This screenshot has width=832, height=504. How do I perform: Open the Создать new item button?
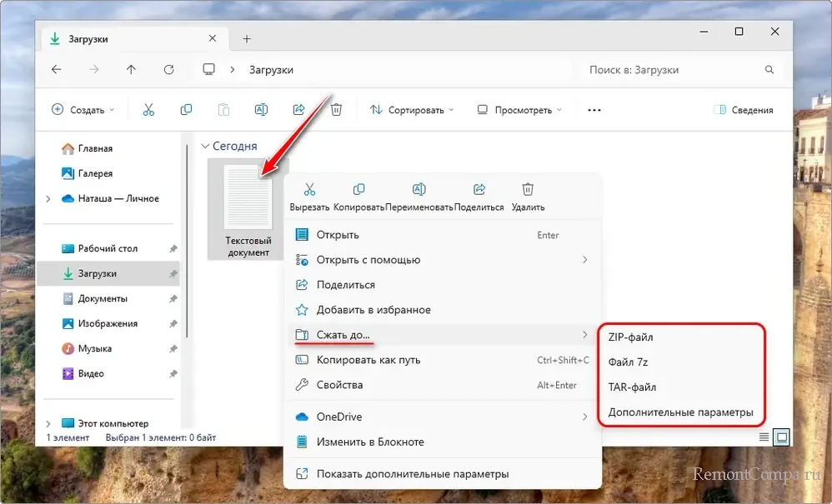[x=82, y=110]
